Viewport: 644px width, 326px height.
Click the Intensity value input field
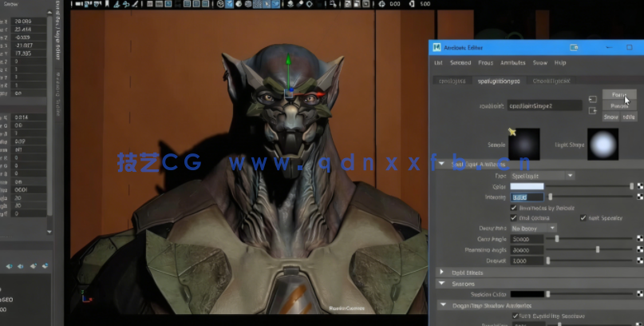point(527,197)
